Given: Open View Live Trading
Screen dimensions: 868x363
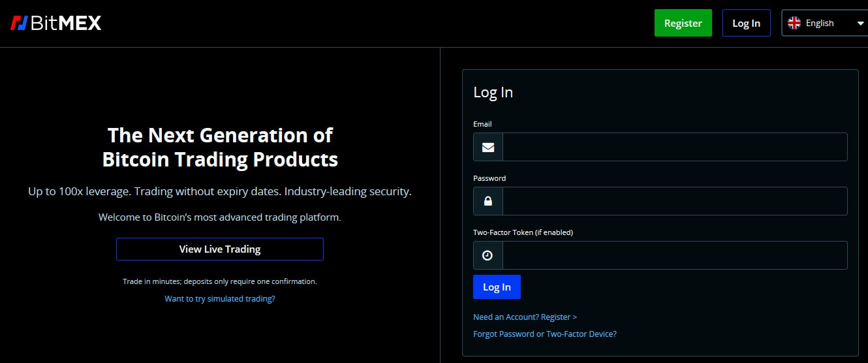Looking at the screenshot, I should tap(219, 249).
